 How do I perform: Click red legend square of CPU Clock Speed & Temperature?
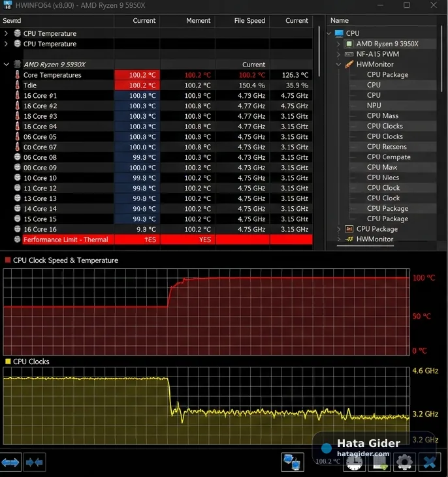pos(8,260)
